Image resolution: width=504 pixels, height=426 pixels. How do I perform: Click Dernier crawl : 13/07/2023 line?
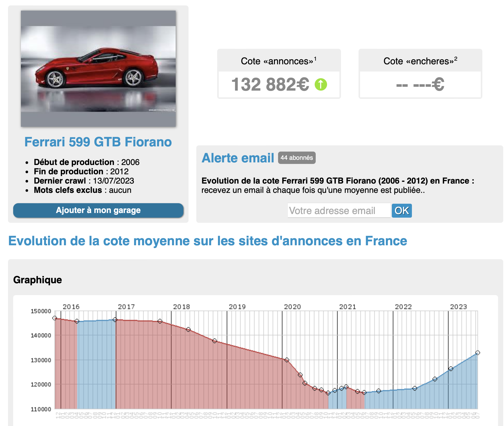tap(84, 181)
